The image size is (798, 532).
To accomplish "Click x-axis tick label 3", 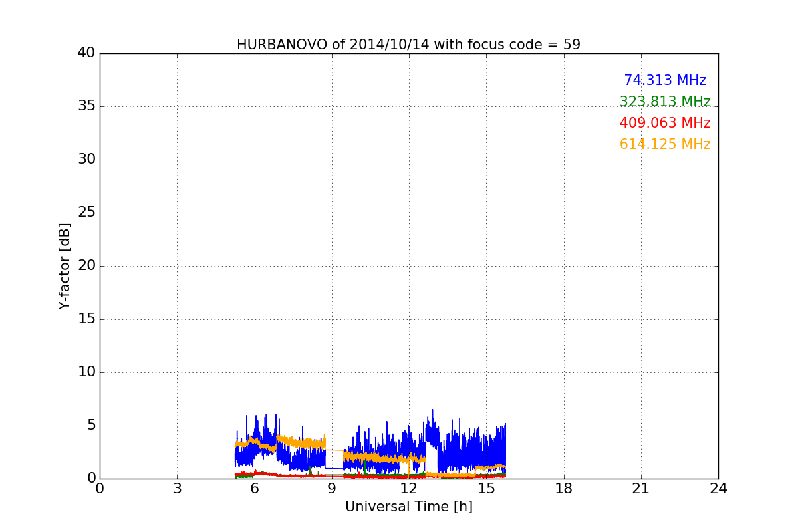I will [177, 489].
